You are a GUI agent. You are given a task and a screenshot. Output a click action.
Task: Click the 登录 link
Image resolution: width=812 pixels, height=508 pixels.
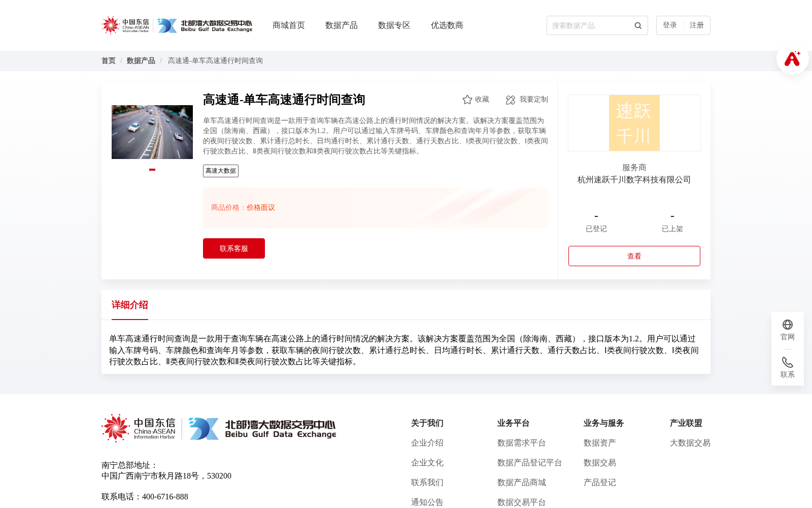(x=670, y=25)
